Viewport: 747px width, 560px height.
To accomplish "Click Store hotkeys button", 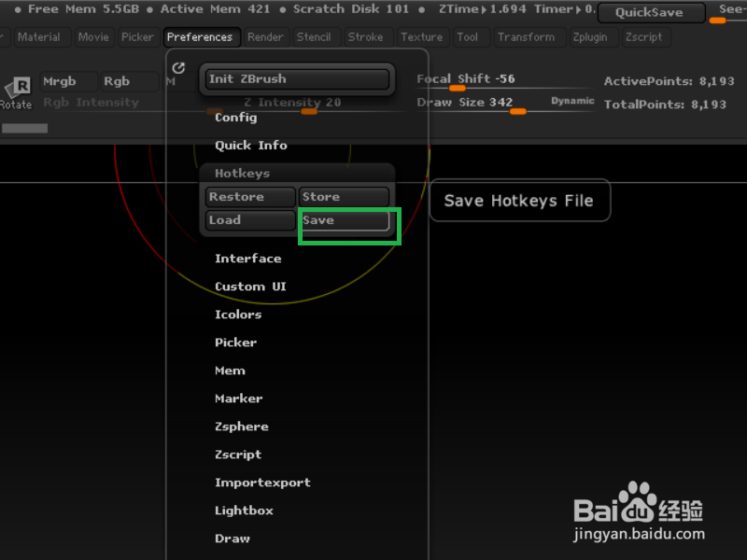I will pos(344,197).
